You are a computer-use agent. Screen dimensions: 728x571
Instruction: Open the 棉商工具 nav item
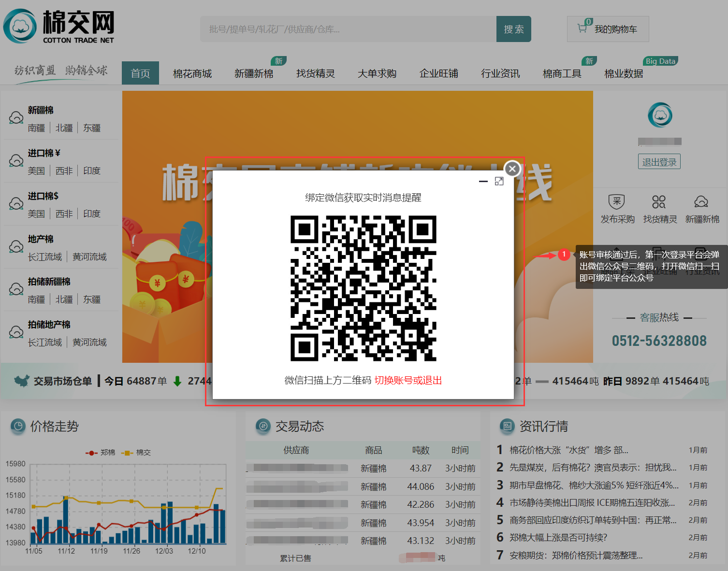coord(562,73)
